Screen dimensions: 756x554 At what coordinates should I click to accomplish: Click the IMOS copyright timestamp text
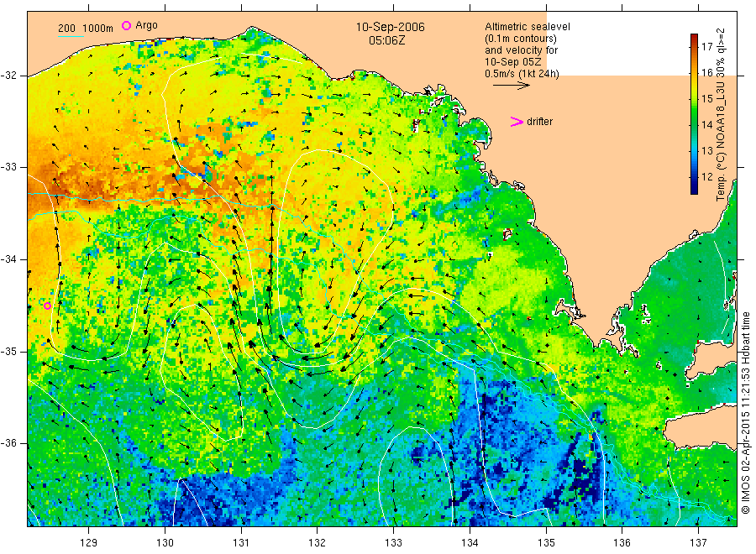coord(745,413)
